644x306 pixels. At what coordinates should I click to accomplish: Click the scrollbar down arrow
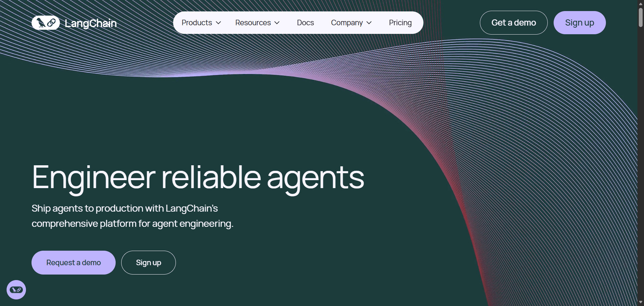coord(641,303)
